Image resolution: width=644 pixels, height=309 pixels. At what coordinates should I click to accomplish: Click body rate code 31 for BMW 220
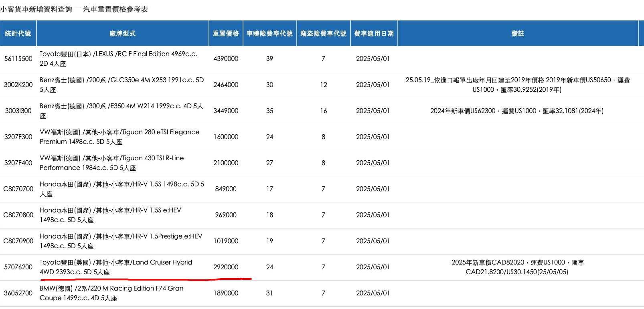269,293
